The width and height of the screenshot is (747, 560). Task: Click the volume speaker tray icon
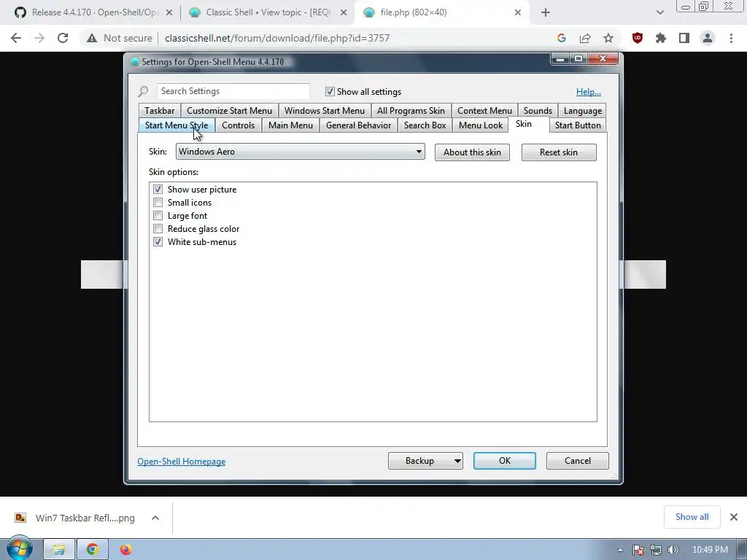point(673,550)
